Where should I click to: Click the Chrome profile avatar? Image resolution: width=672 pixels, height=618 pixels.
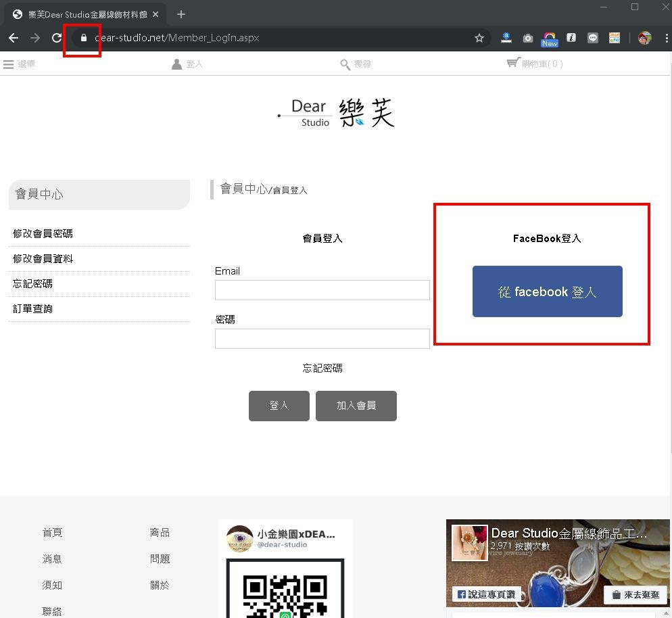pyautogui.click(x=644, y=38)
